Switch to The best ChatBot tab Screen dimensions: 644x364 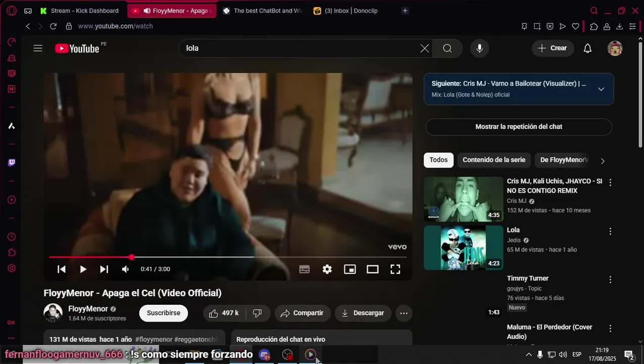[263, 11]
